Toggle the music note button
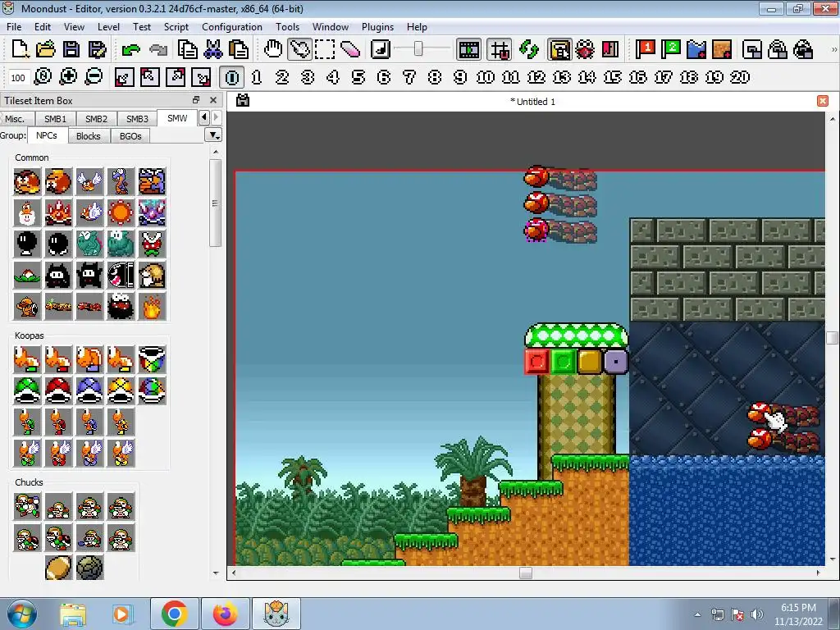 click(381, 50)
